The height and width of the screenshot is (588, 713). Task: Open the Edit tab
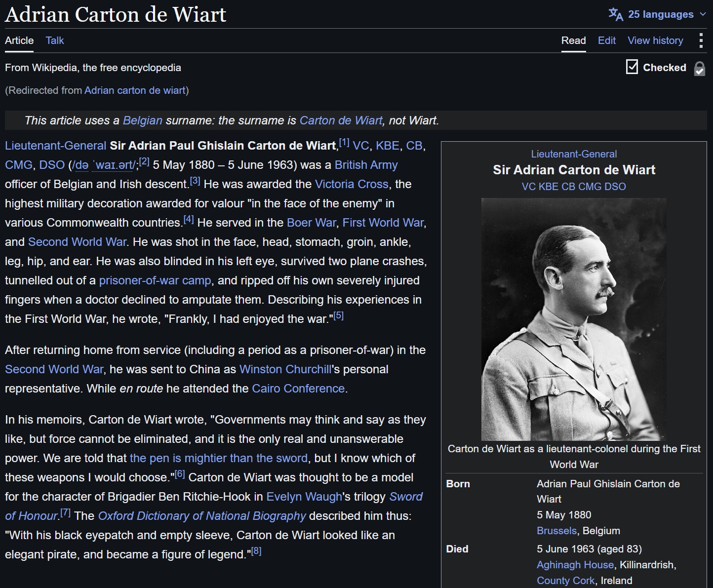pos(607,40)
